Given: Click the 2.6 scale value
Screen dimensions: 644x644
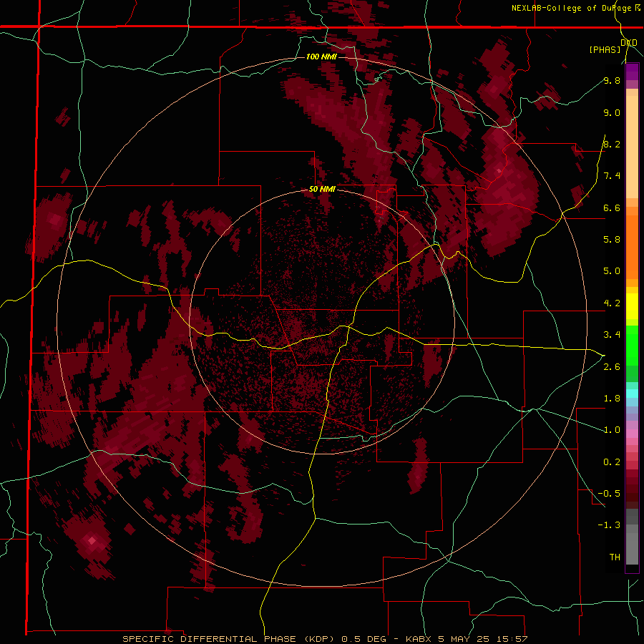Looking at the screenshot, I should pyautogui.click(x=612, y=367).
